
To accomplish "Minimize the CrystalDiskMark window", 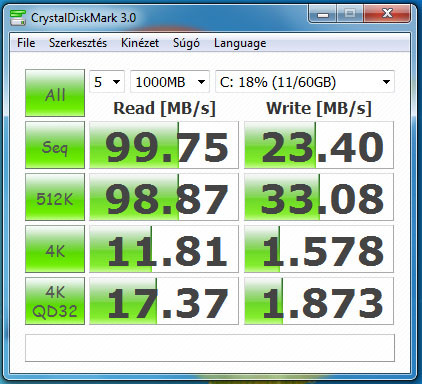I will tap(323, 14).
